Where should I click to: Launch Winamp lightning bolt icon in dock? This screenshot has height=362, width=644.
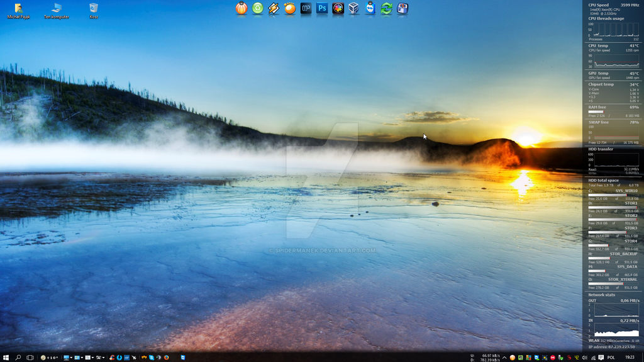coord(274,8)
